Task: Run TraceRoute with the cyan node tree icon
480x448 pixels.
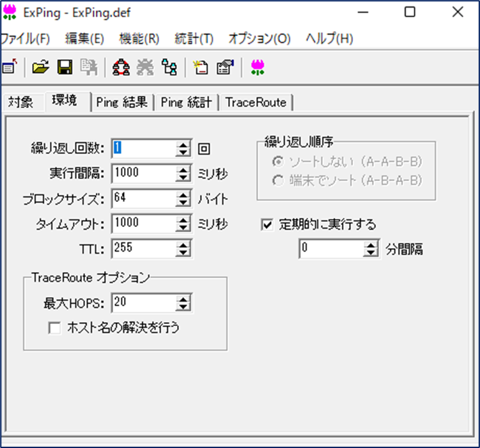Action: [x=169, y=66]
